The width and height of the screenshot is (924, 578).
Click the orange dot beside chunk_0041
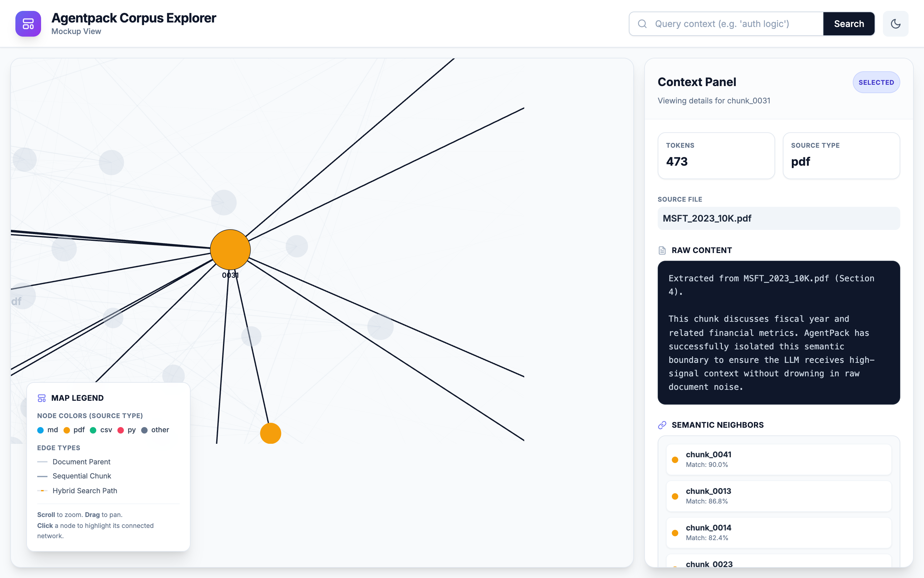point(675,460)
